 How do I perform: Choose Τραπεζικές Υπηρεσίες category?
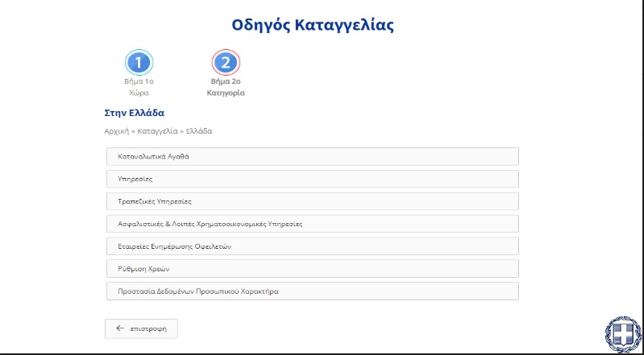point(313,201)
